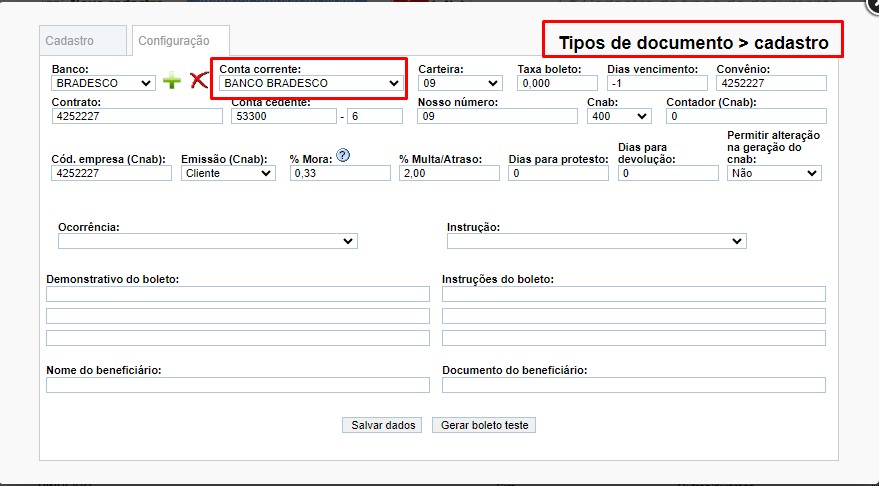Select the Configuração tab
This screenshot has height=486, width=879.
click(x=181, y=40)
